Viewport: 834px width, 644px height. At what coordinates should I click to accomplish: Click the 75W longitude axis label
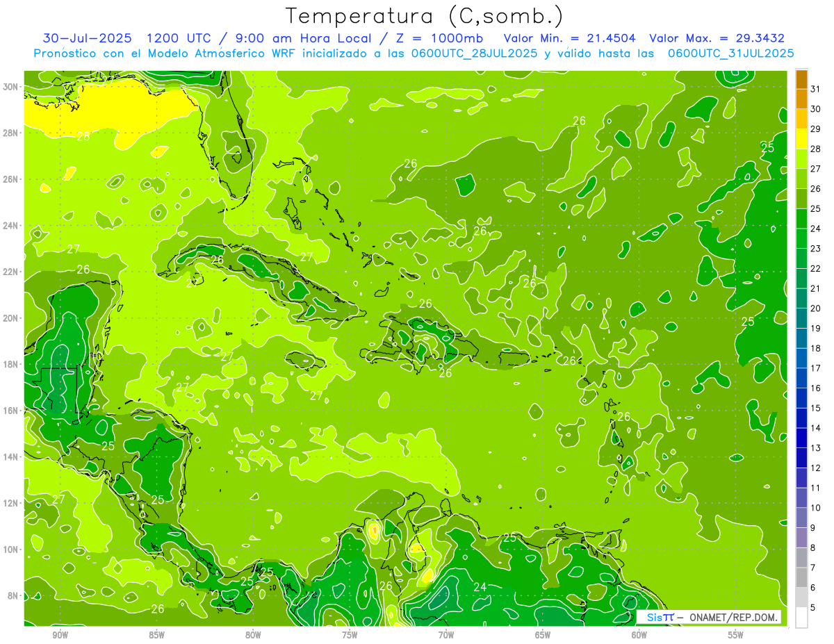(350, 635)
